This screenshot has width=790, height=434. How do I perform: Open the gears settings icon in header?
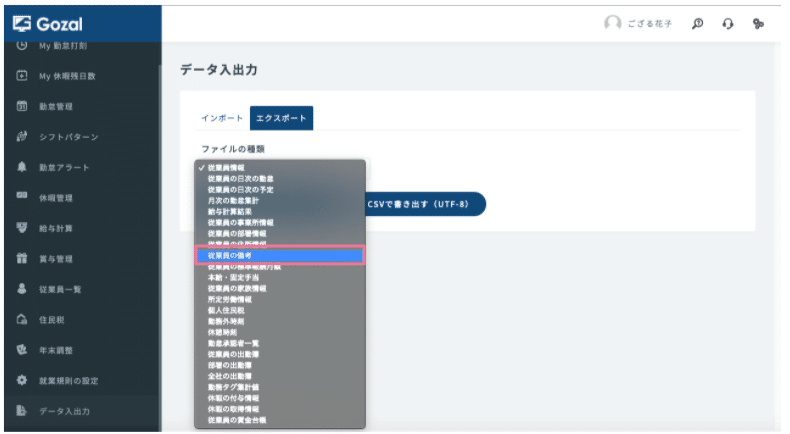(x=758, y=23)
